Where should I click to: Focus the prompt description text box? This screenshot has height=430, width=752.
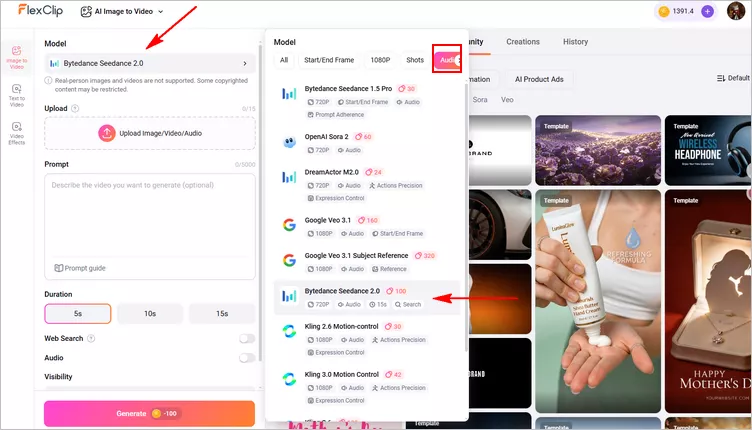[150, 218]
